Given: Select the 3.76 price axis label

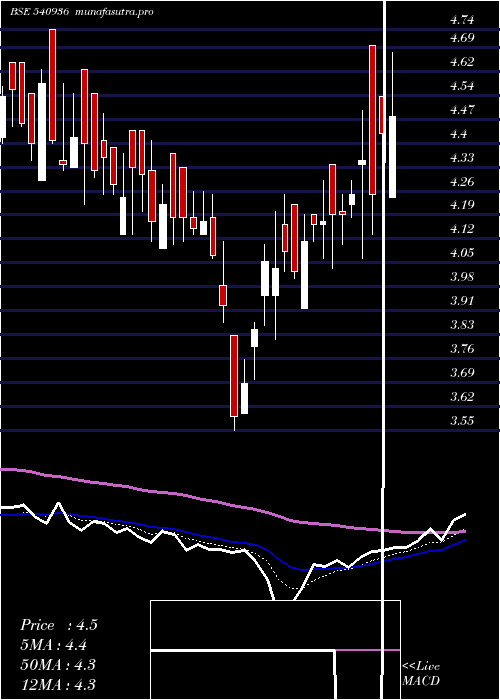Looking at the screenshot, I should (462, 349).
